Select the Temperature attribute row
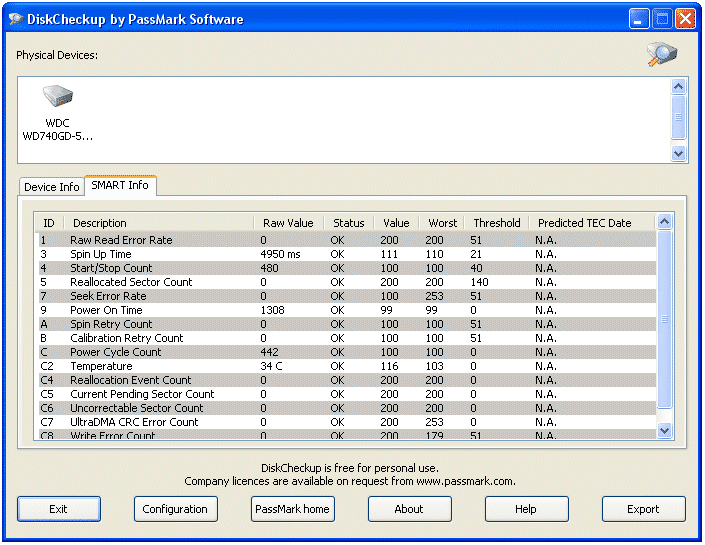The image size is (705, 545). [x=345, y=366]
